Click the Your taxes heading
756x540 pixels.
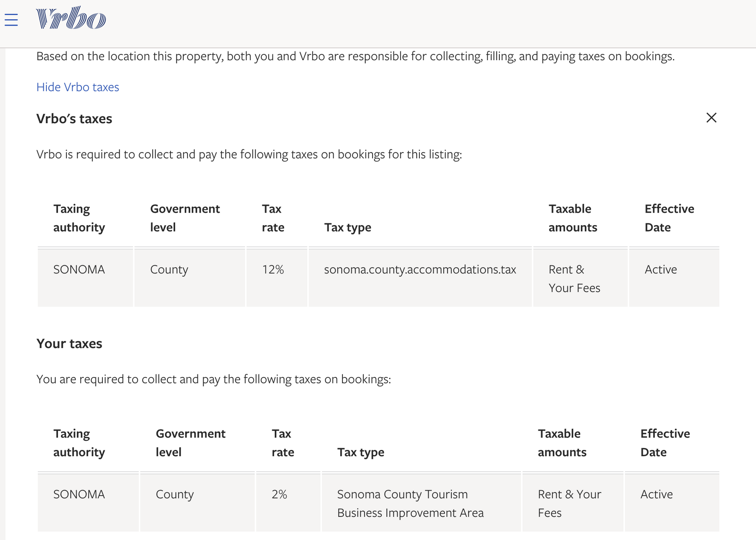click(69, 344)
